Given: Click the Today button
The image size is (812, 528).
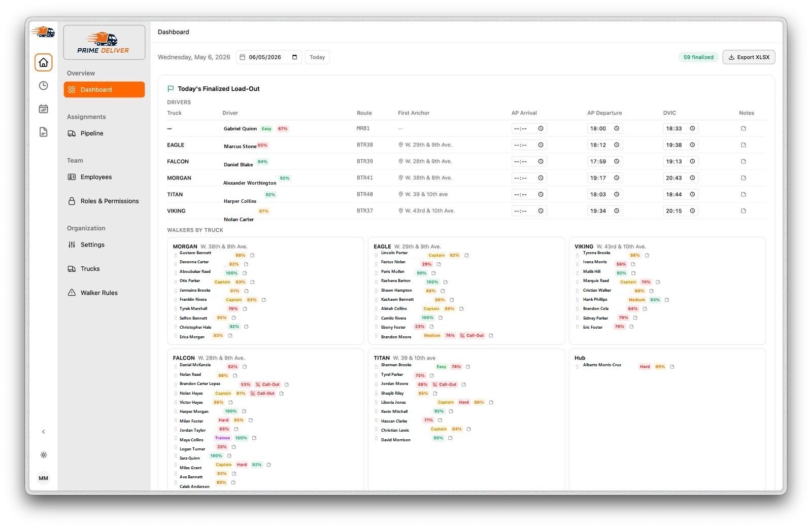Looking at the screenshot, I should click(x=317, y=57).
